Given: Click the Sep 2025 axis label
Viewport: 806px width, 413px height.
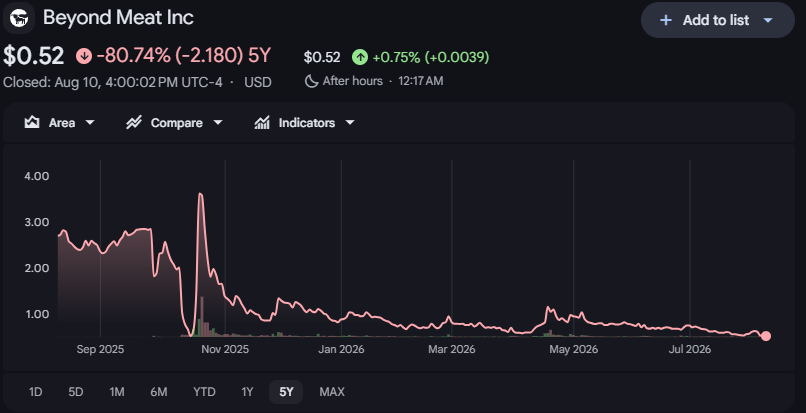Looking at the screenshot, I should point(100,350).
